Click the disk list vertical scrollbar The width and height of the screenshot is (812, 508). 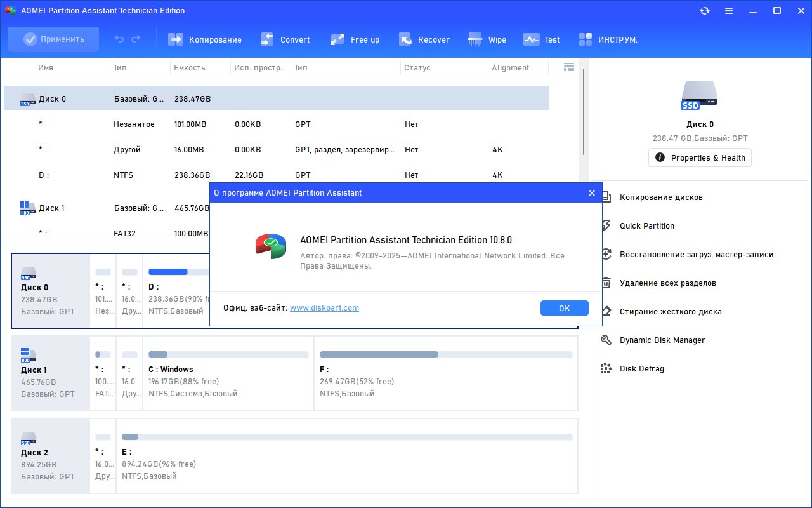pos(584,112)
